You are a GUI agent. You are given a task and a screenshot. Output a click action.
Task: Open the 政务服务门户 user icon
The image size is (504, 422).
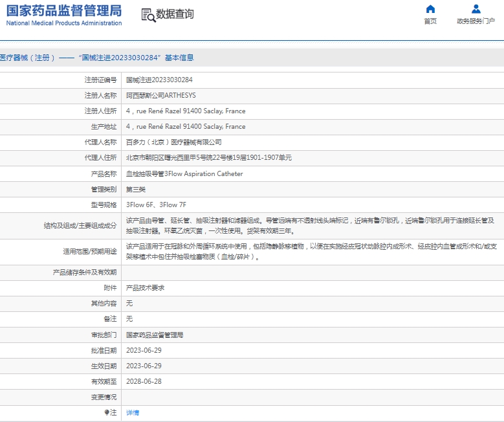pyautogui.click(x=476, y=9)
